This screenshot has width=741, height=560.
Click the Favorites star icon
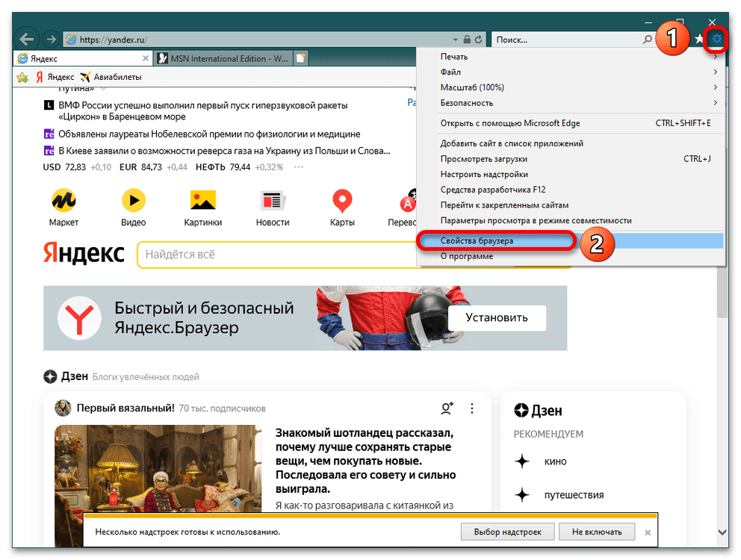(699, 39)
